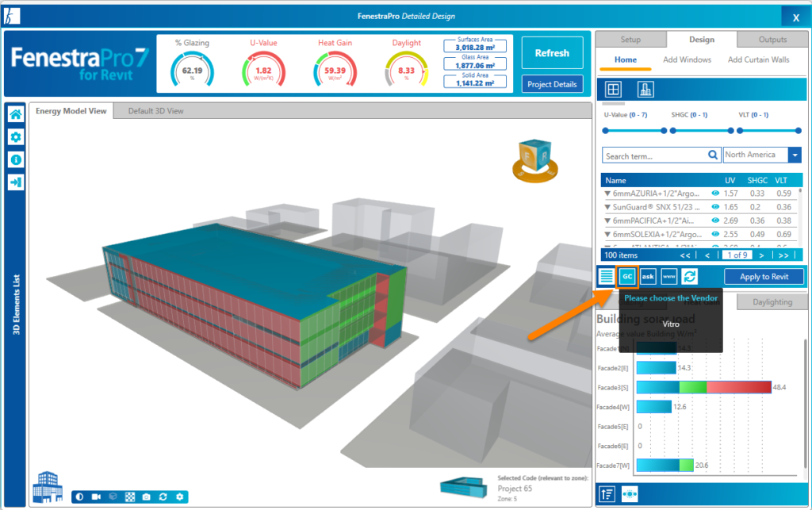Click VLT slider right handle

(798, 131)
